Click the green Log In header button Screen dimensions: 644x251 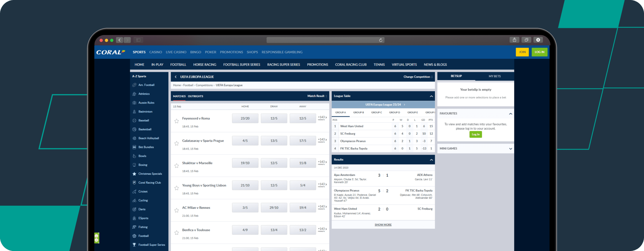539,52
